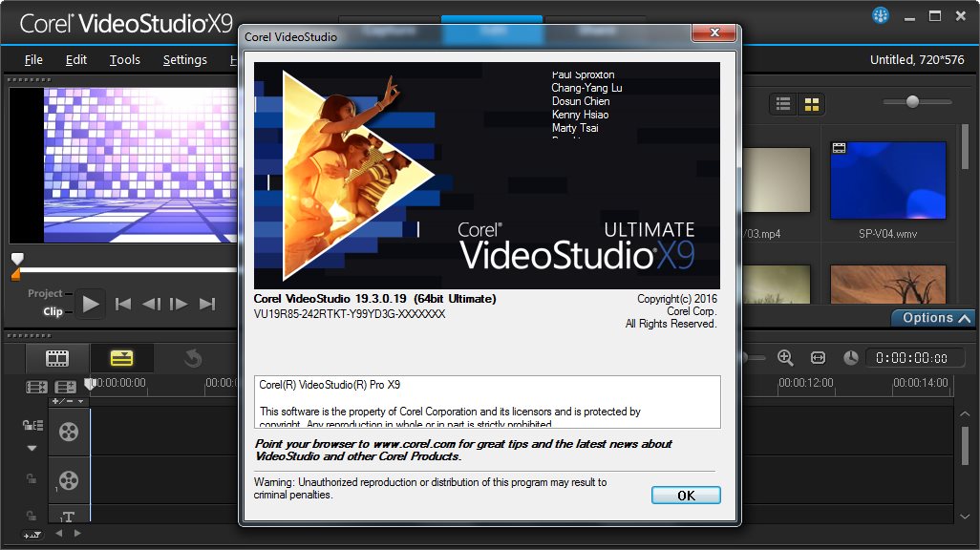Click the Undo arrow in timeline toolbar
This screenshot has width=980, height=550.
click(193, 358)
